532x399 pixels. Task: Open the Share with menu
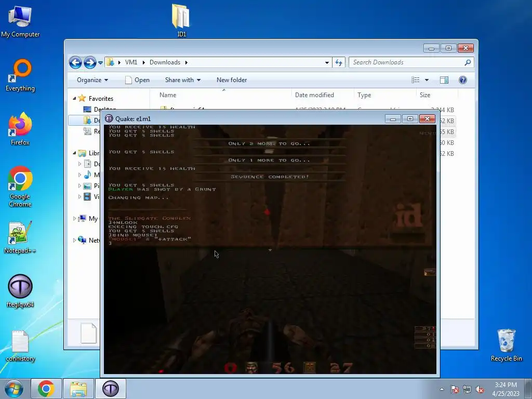182,80
